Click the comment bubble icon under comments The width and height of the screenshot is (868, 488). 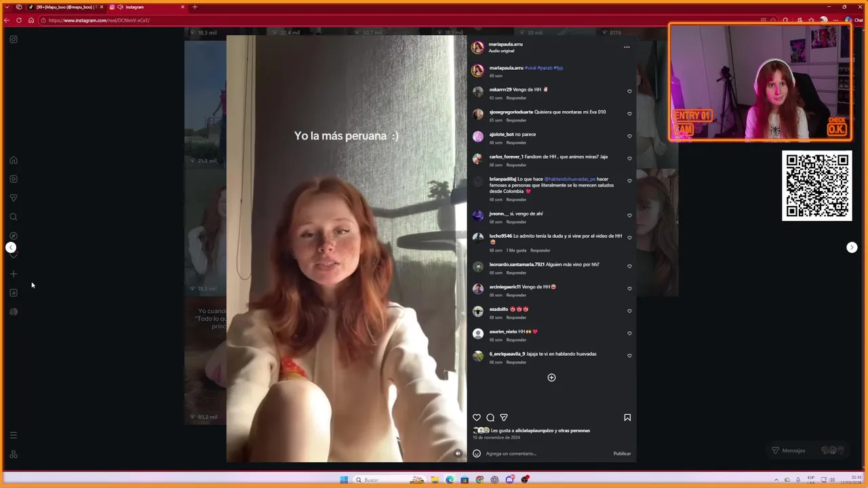coord(490,418)
